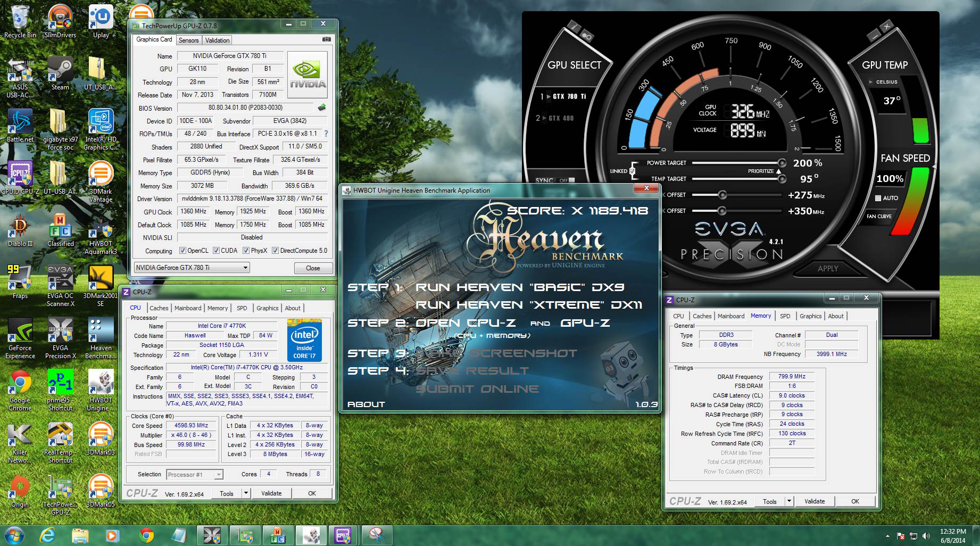The image size is (980, 546).
Task: Open EVGA OC Scanner X shortcut
Action: (x=60, y=286)
